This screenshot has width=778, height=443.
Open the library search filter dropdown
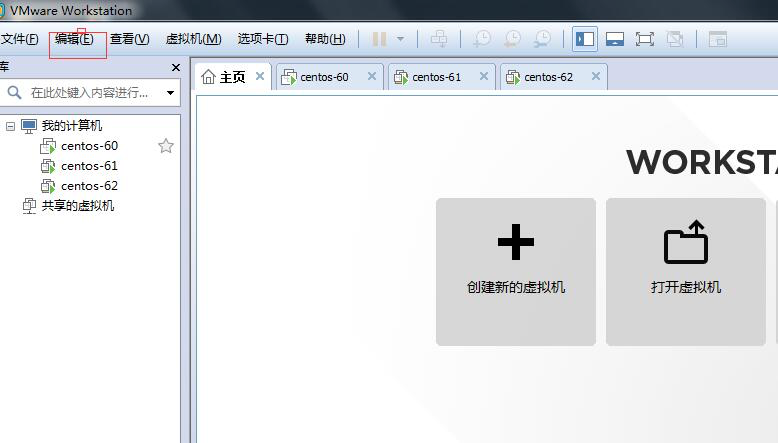(170, 93)
